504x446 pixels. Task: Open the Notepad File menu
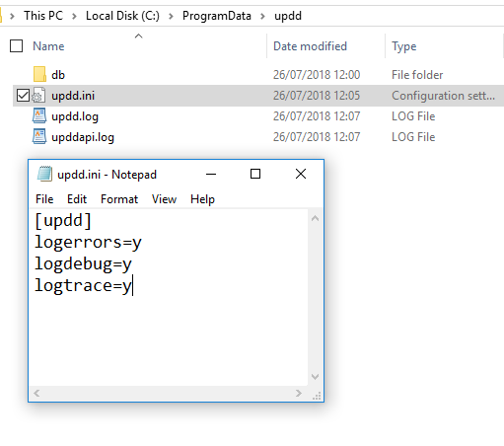pyautogui.click(x=44, y=199)
